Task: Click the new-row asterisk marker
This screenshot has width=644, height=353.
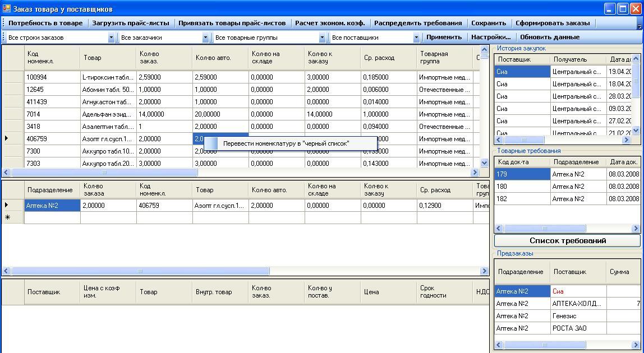Action: [8, 217]
